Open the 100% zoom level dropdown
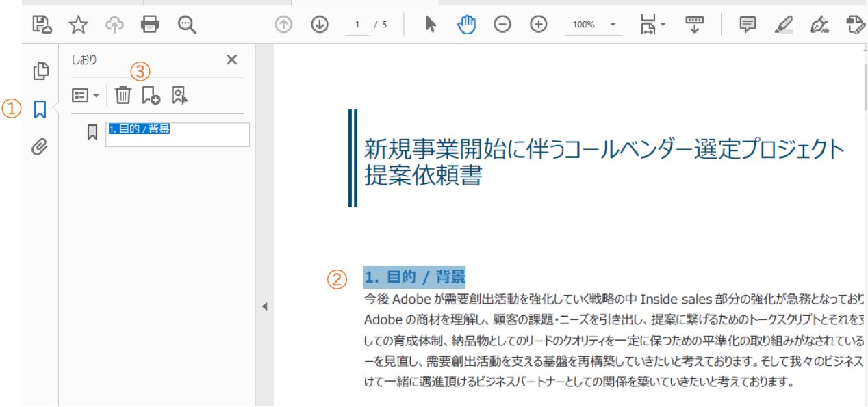 tap(593, 25)
